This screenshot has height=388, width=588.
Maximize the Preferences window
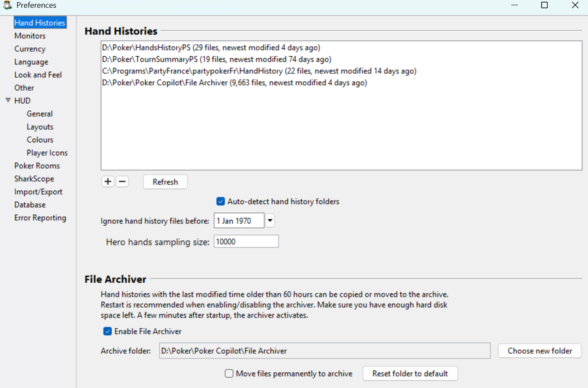coord(545,5)
